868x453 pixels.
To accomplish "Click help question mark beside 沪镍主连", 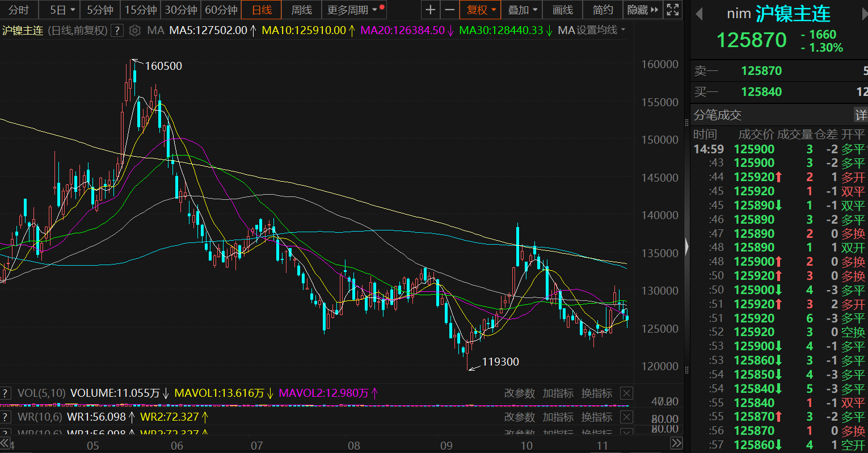I will pos(117,30).
